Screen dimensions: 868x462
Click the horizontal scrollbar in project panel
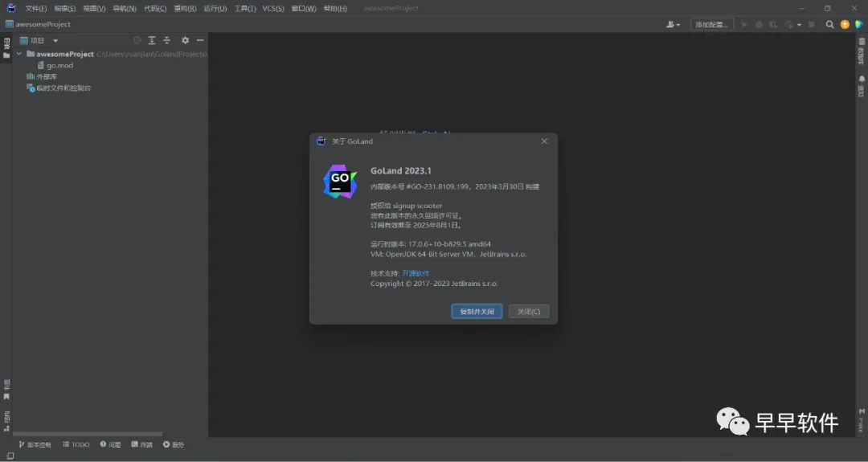pos(88,434)
